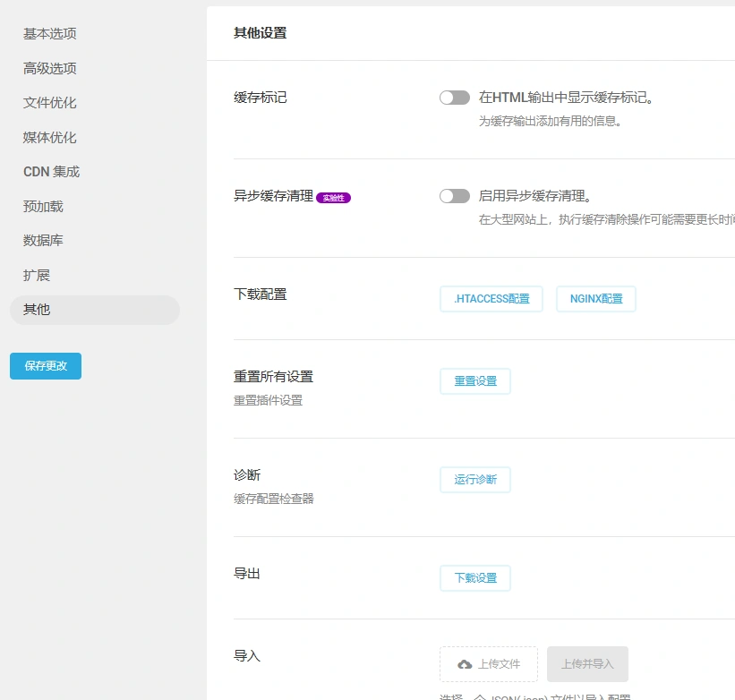This screenshot has height=700, width=735.
Task: Click 上传文件 to choose a JSON file
Action: (x=488, y=664)
